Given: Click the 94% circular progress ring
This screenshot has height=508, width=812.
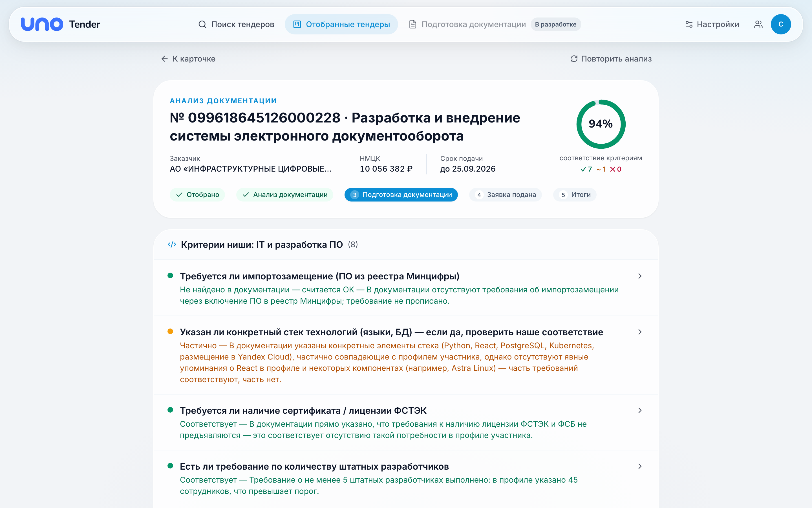Looking at the screenshot, I should tap(601, 124).
